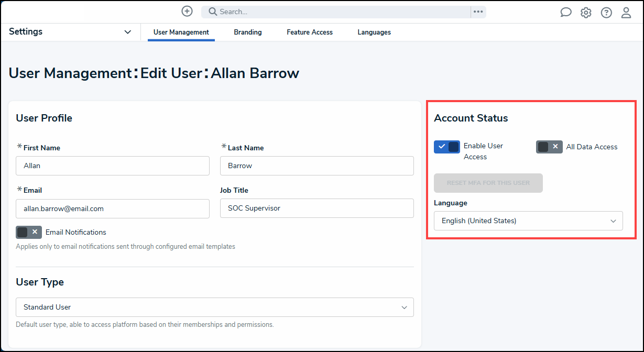644x352 pixels.
Task: Click the User Profile heading
Action: tap(44, 118)
